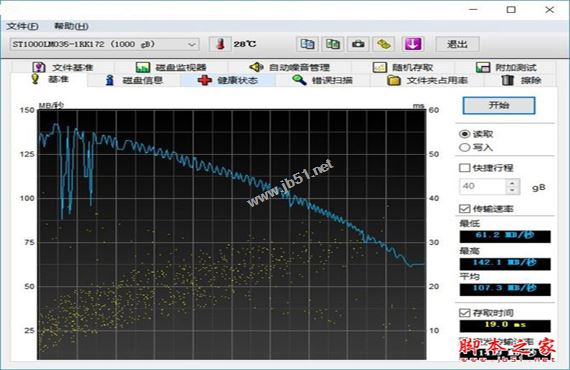Click the 19.0 ms access time value

coord(505,325)
